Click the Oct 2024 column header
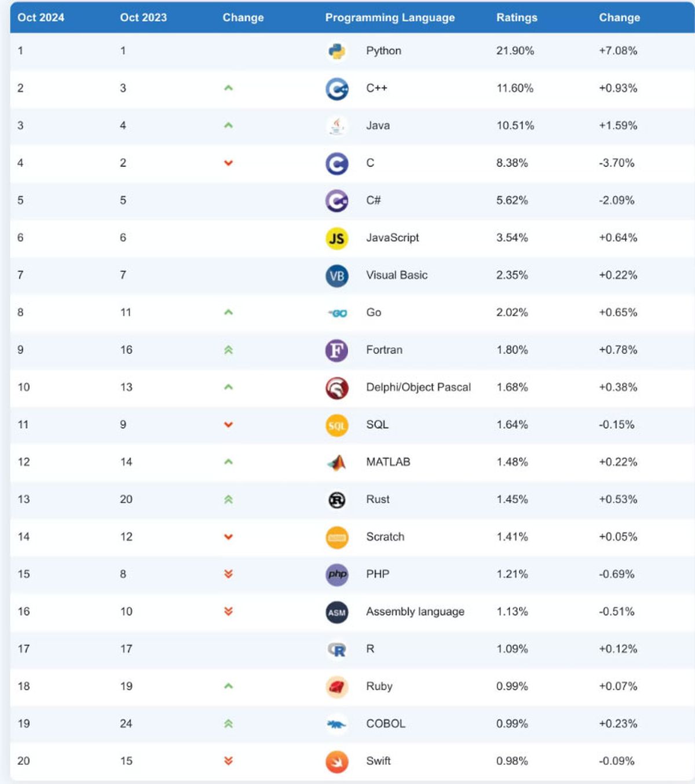 41,17
